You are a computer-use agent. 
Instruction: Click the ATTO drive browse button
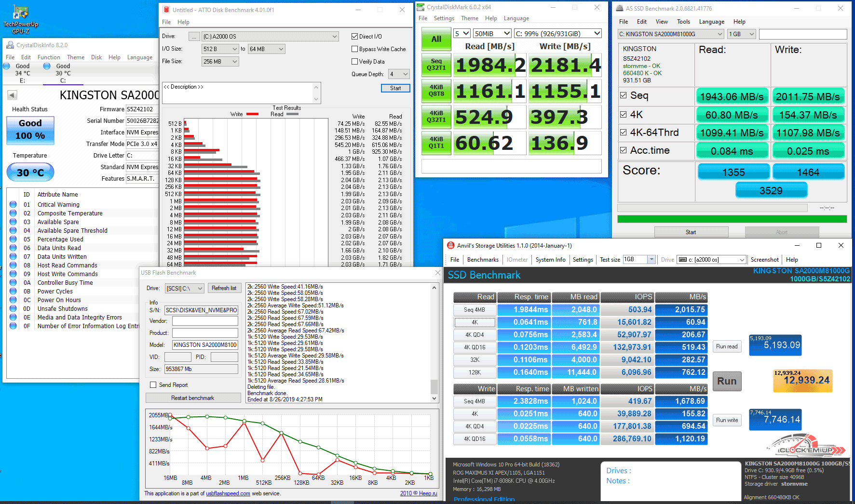194,37
